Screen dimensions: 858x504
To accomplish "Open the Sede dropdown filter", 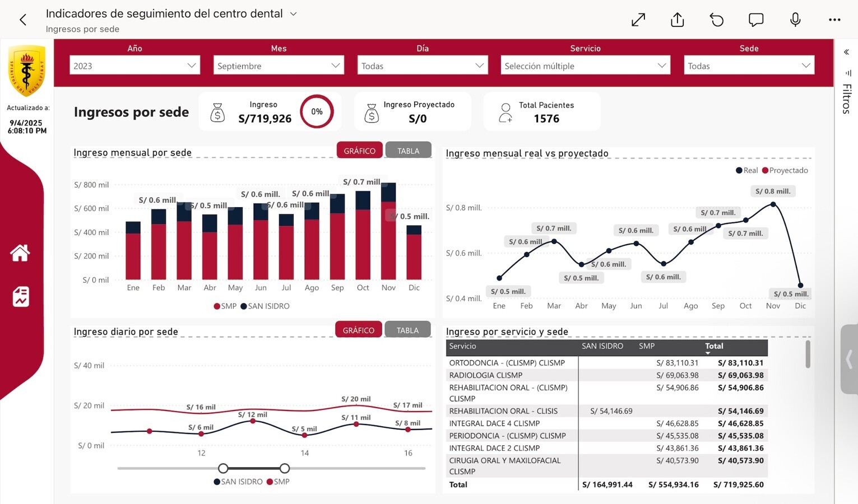I will coord(749,66).
